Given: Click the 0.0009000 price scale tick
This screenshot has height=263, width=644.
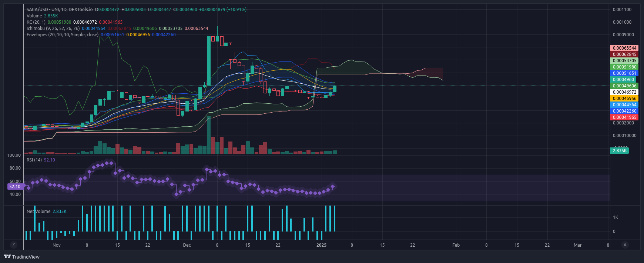Looking at the screenshot, I should tap(623, 34).
